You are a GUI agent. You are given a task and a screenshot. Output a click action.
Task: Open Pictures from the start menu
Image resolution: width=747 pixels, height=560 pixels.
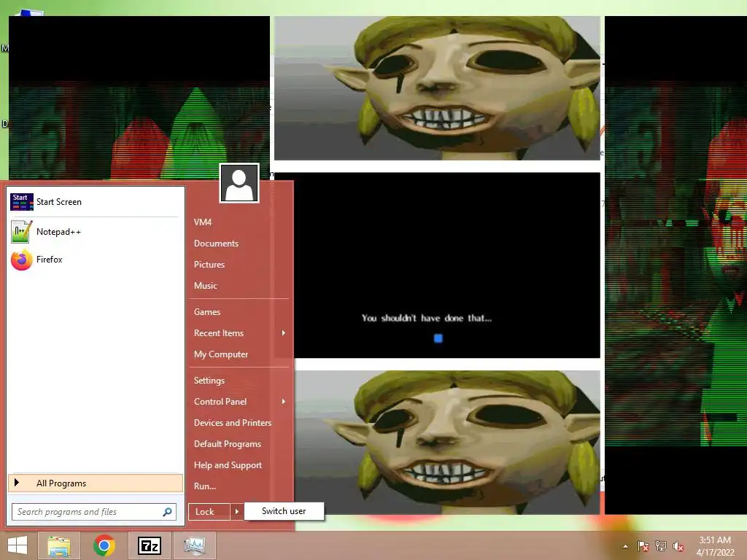(x=209, y=265)
